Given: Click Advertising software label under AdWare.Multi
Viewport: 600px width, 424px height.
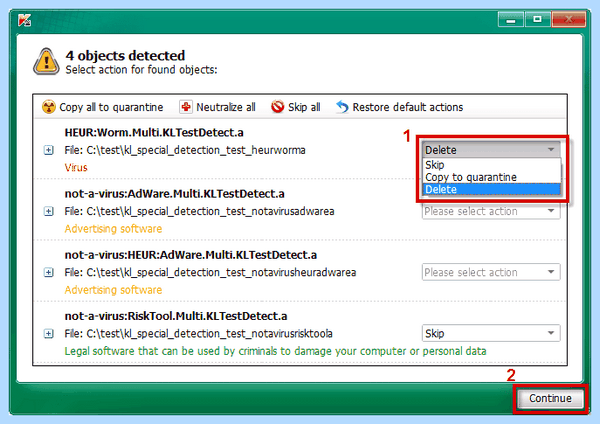Looking at the screenshot, I should coord(113,229).
